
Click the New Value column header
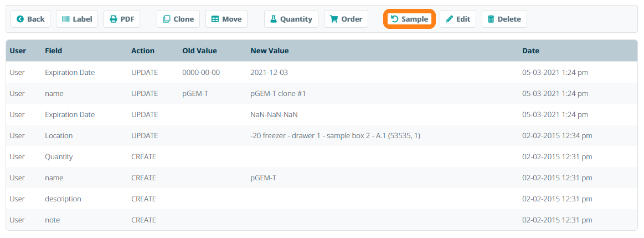coord(269,50)
